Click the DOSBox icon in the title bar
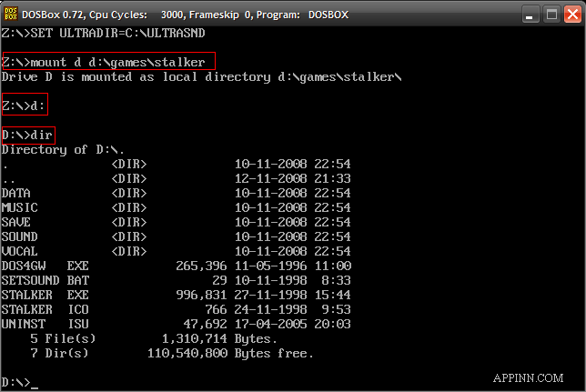The width and height of the screenshot is (586, 392). coord(11,15)
